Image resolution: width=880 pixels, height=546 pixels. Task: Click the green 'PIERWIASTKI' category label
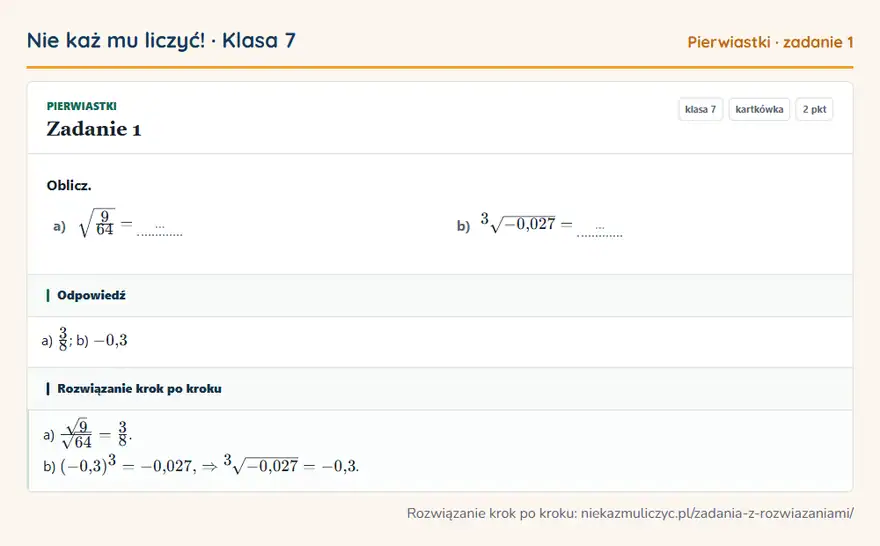click(x=81, y=106)
